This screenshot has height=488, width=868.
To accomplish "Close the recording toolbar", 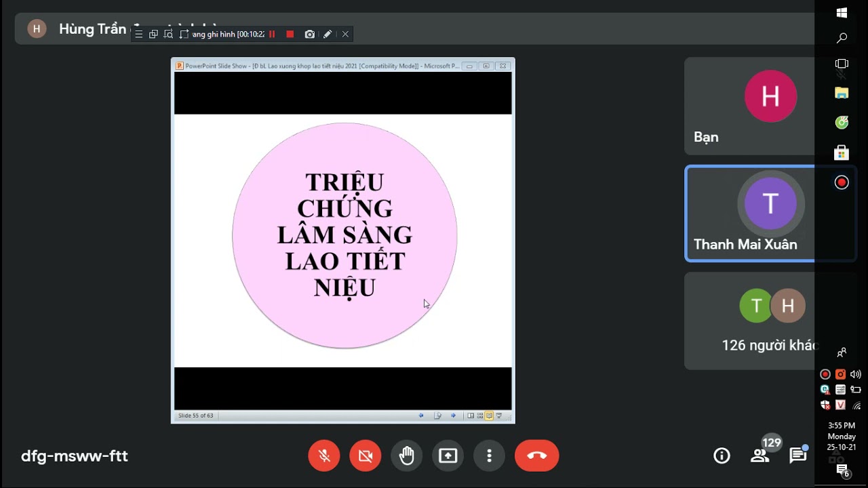I will pyautogui.click(x=345, y=34).
